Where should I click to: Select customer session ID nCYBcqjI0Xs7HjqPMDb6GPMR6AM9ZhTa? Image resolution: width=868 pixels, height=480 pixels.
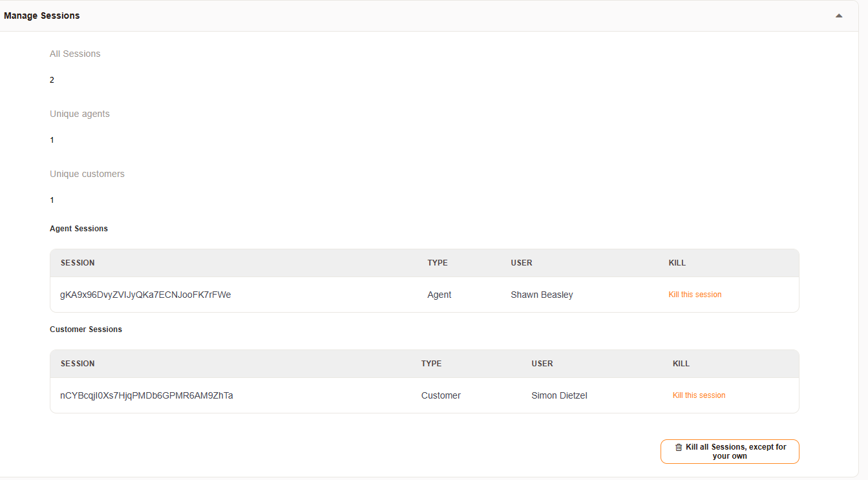coord(146,395)
